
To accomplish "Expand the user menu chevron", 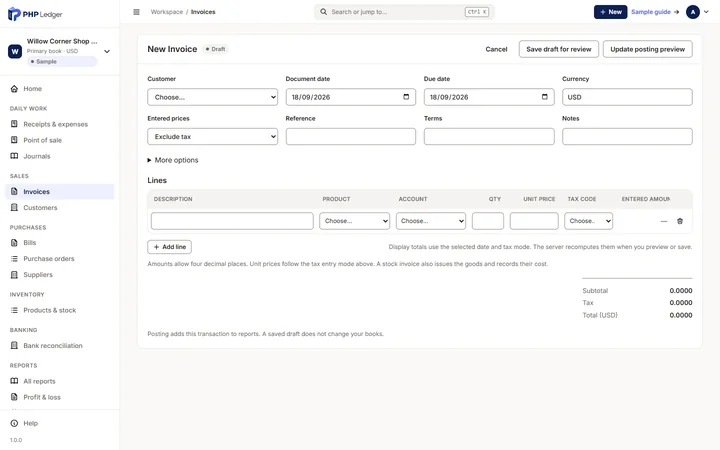I will (x=706, y=12).
